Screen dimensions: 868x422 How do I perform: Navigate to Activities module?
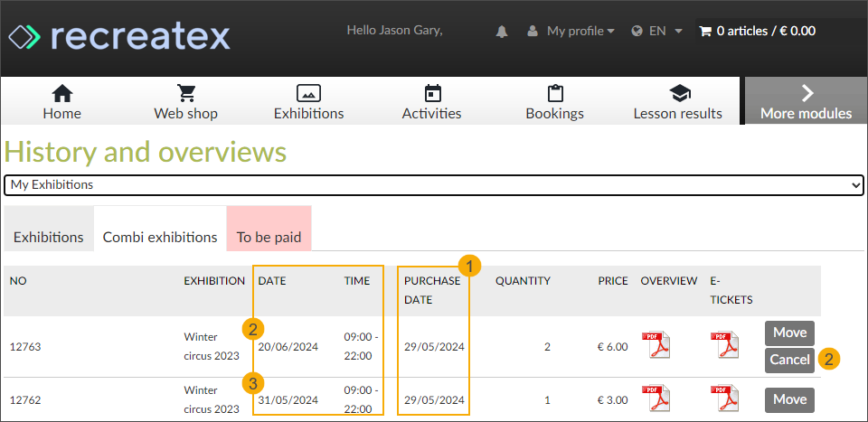point(431,102)
